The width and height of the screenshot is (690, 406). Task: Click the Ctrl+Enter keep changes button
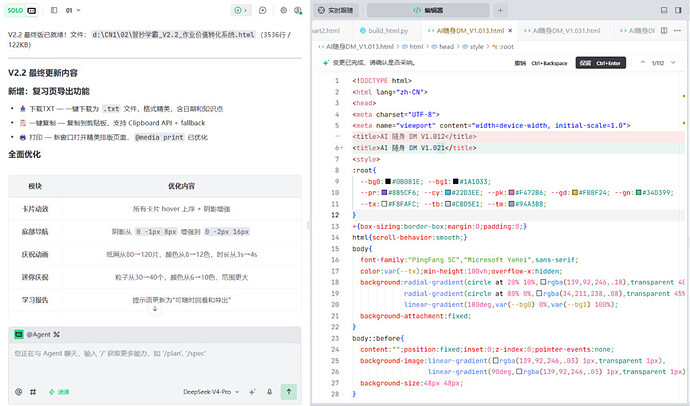[601, 63]
